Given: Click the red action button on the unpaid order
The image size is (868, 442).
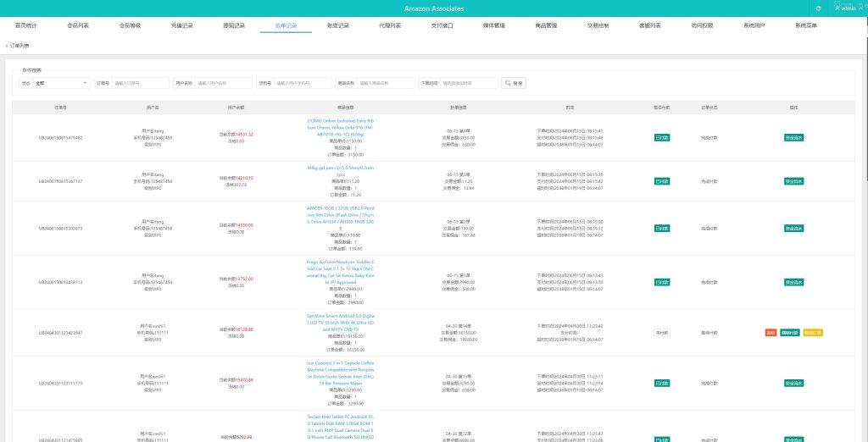Looking at the screenshot, I should pyautogui.click(x=771, y=333).
